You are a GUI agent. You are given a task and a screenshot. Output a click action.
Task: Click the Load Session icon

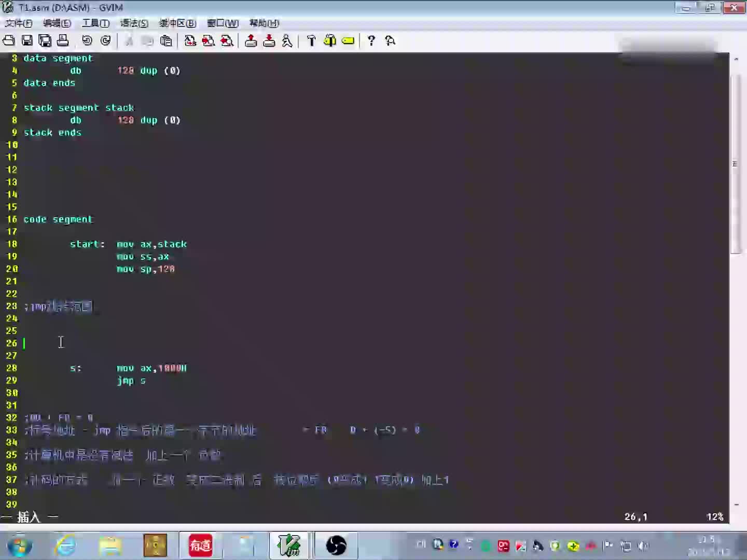[251, 40]
